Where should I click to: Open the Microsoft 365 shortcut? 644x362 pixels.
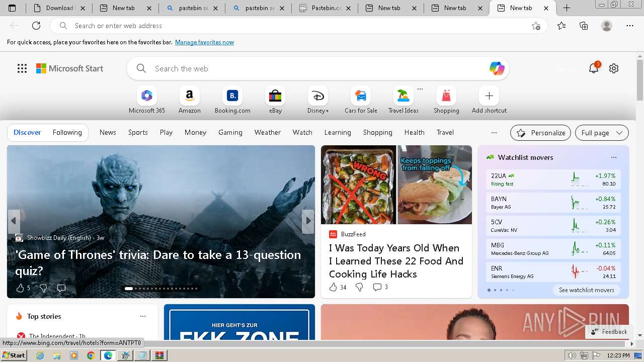tap(146, 100)
